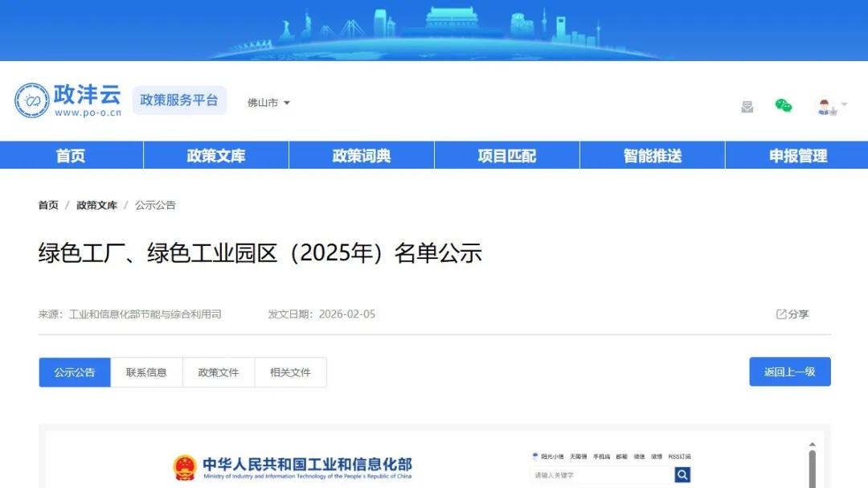Open the 政策词典 menu
The image size is (868, 488).
click(x=360, y=155)
